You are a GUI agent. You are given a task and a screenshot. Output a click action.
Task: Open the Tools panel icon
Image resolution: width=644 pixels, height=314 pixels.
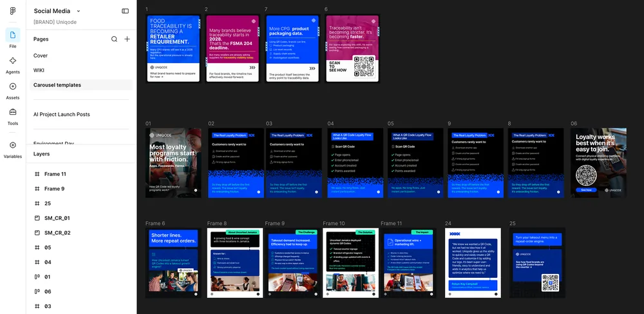13,112
